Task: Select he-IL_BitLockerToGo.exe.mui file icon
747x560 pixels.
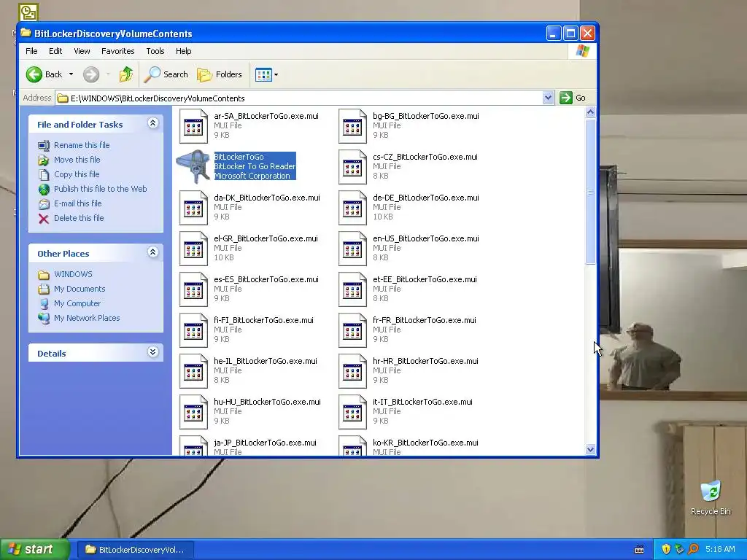Action: click(193, 371)
